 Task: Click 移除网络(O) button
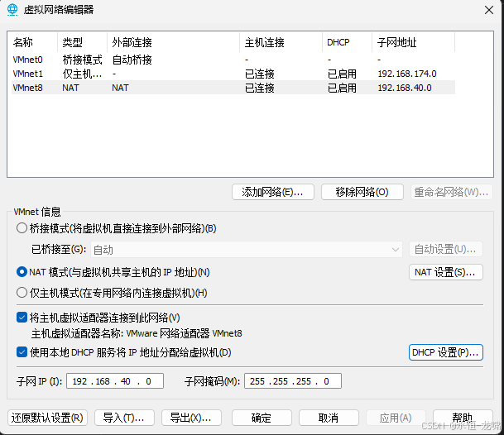click(362, 192)
